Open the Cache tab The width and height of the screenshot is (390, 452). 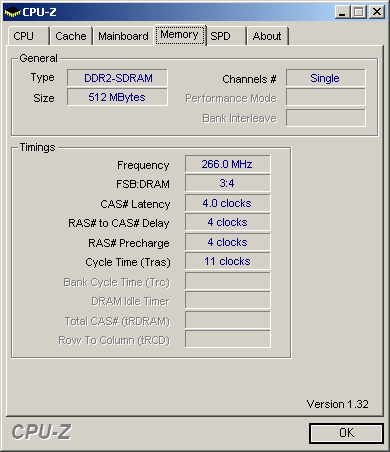(71, 36)
